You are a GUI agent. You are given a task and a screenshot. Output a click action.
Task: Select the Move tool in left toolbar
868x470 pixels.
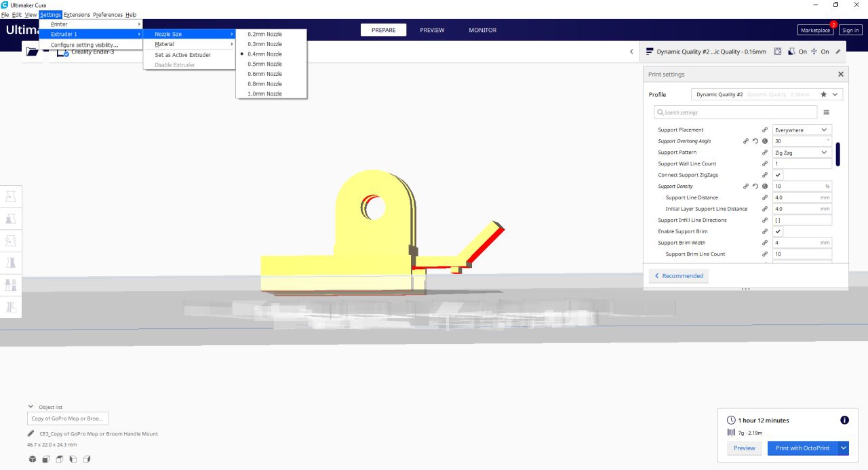(x=11, y=197)
